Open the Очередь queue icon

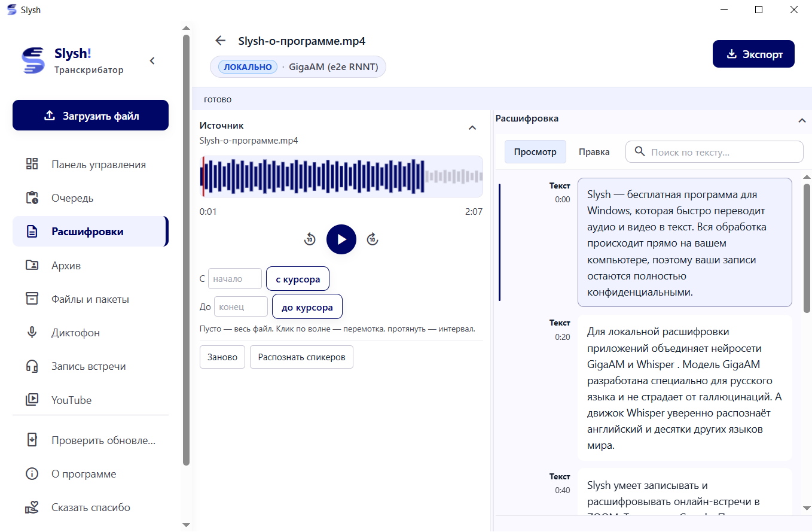(32, 198)
